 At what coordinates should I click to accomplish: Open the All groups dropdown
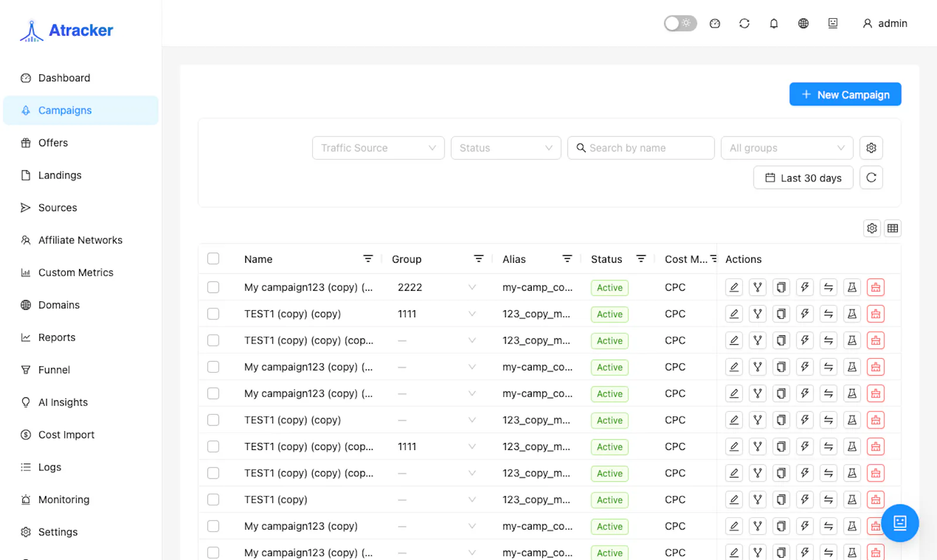coord(787,148)
